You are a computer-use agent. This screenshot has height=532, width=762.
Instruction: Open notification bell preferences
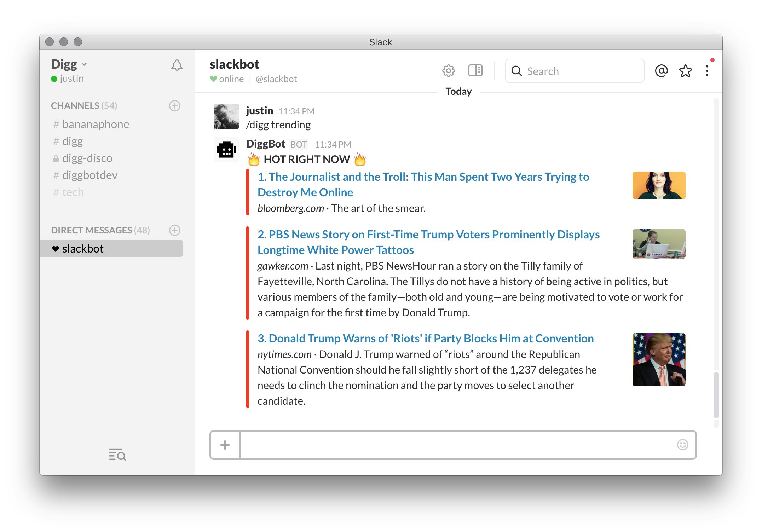177,65
